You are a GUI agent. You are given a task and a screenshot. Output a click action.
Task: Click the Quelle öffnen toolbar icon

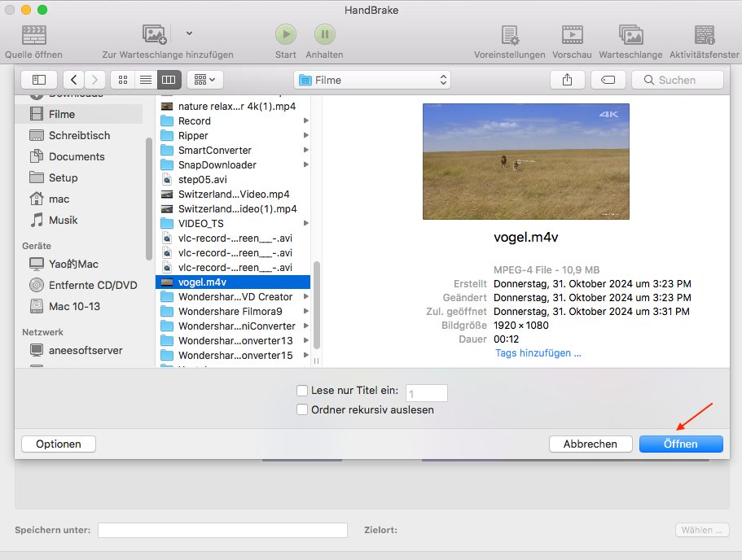coord(34,35)
